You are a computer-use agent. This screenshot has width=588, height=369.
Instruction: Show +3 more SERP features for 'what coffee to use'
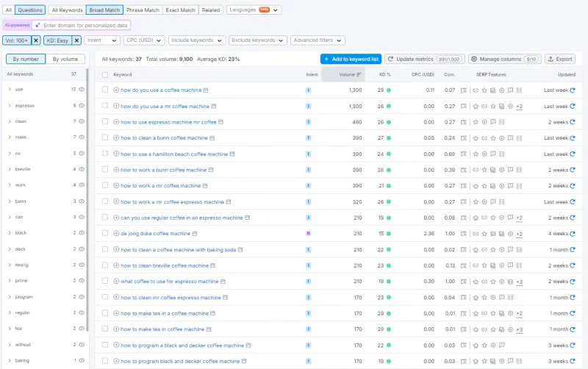click(x=520, y=282)
